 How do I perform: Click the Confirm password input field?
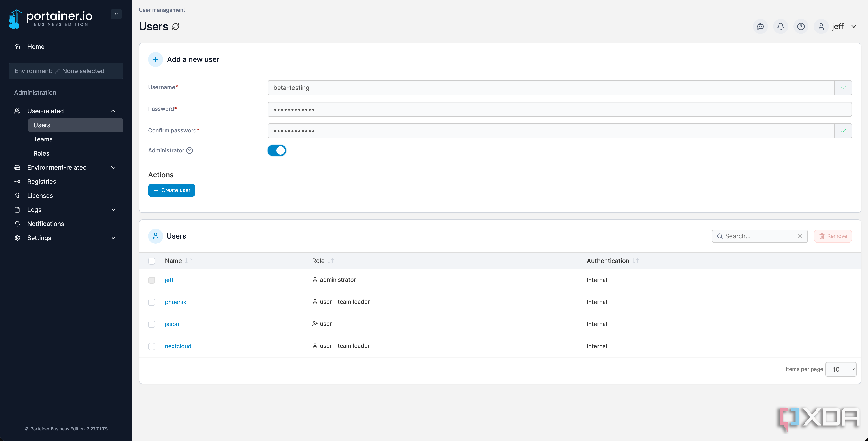click(551, 131)
